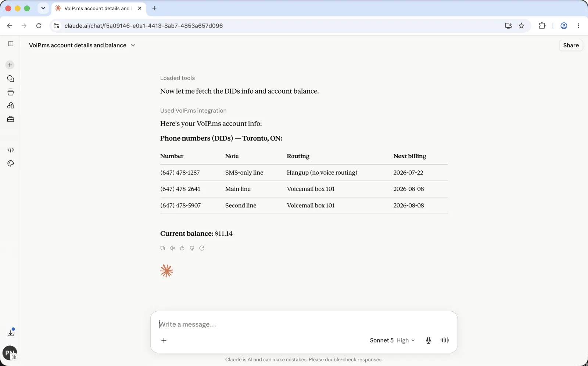Screen dimensions: 588x366
Task: Open the tab search dropdown arrow
Action: (x=43, y=8)
